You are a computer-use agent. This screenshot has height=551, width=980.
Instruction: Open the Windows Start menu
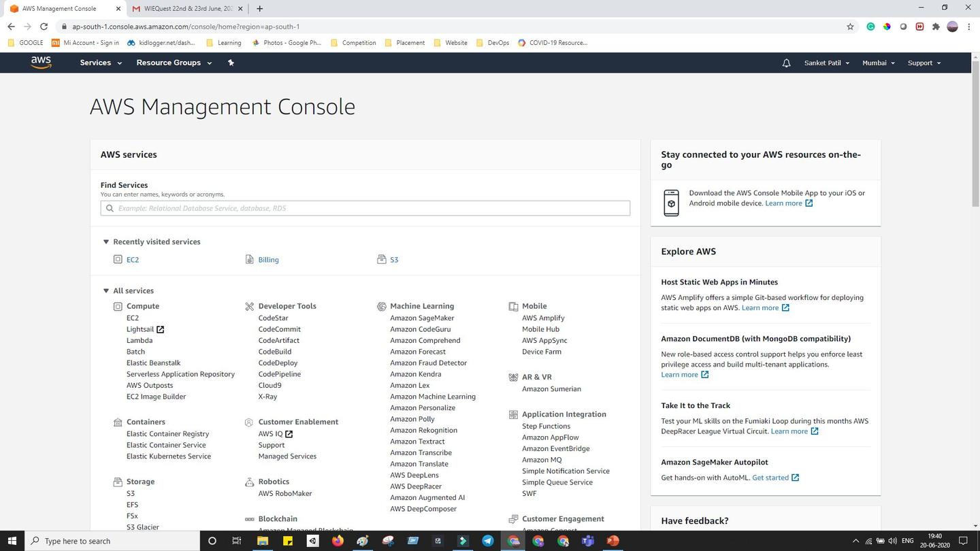pyautogui.click(x=12, y=541)
